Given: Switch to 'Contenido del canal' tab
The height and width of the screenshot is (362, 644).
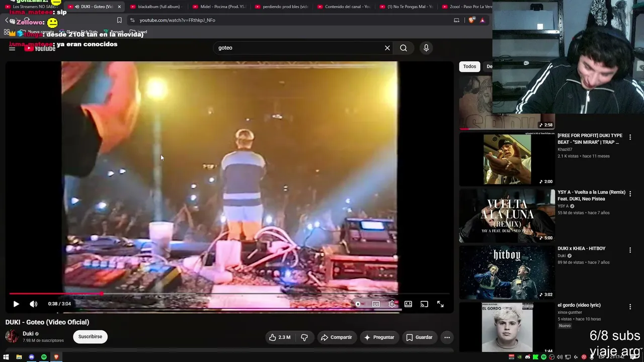Looking at the screenshot, I should pos(344,7).
